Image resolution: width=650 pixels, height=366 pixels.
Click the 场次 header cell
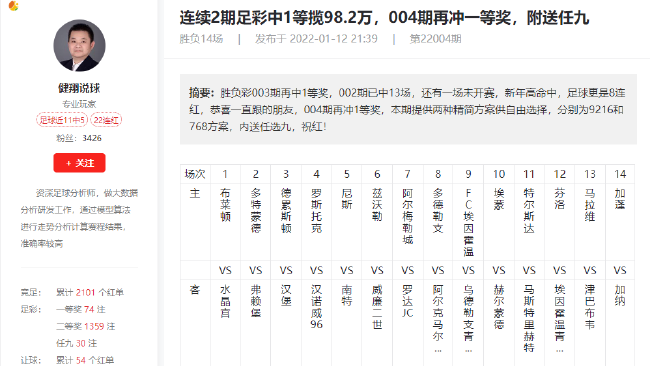pyautogui.click(x=195, y=174)
